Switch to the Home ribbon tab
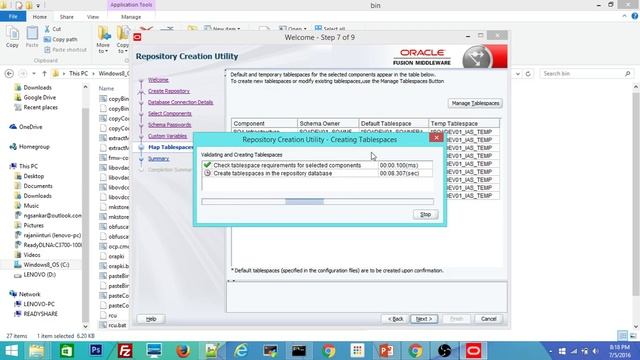640x360 pixels. tap(40, 17)
